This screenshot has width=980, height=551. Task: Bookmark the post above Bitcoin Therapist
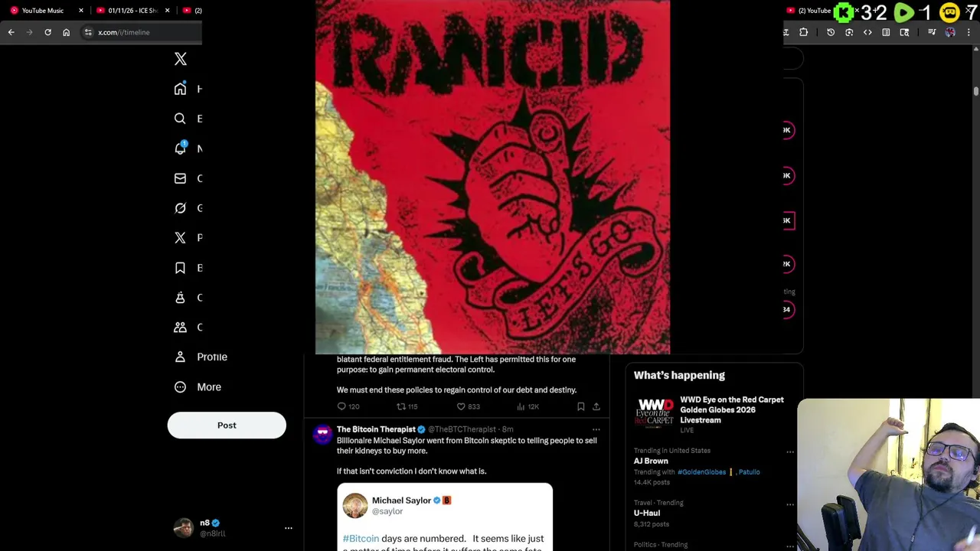point(580,406)
